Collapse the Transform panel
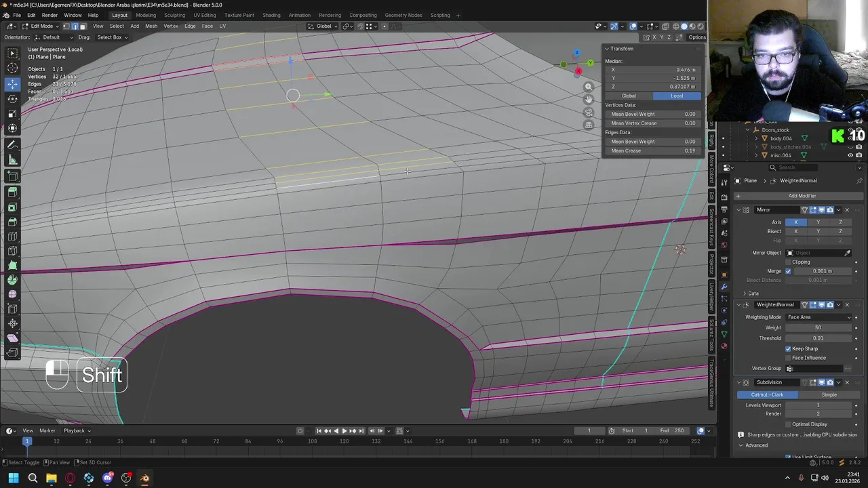The image size is (868, 488). click(x=606, y=49)
